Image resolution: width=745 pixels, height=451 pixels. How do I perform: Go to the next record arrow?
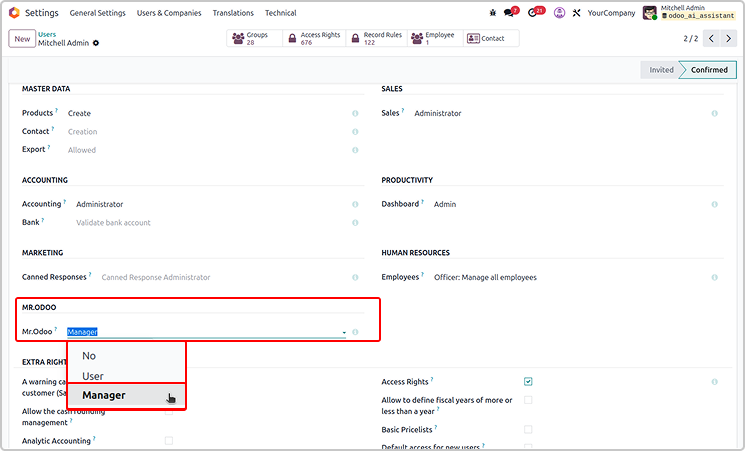pos(730,38)
